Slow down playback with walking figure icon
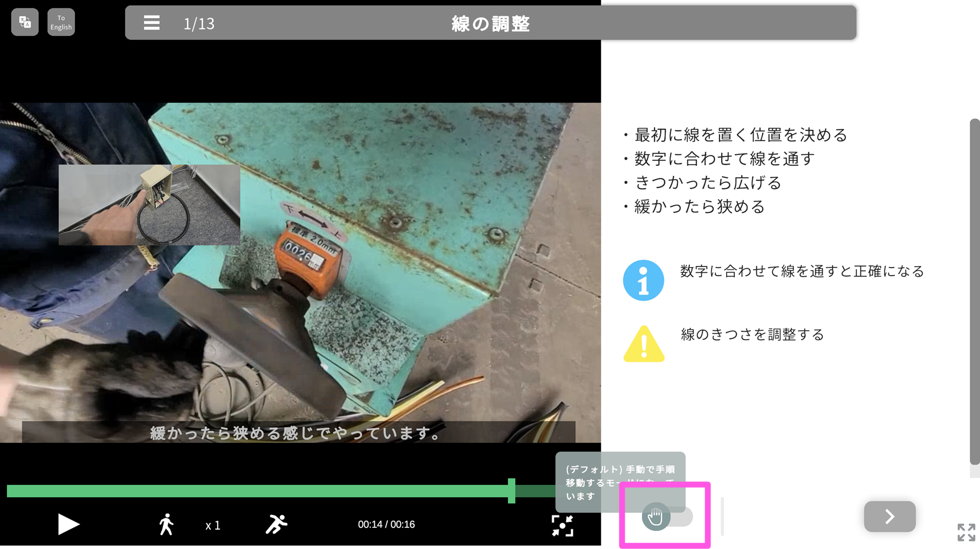The height and width of the screenshot is (549, 980). point(167,524)
